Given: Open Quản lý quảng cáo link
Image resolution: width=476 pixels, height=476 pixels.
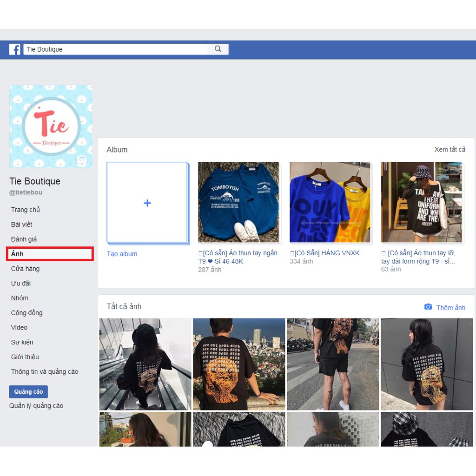Looking at the screenshot, I should click(36, 406).
